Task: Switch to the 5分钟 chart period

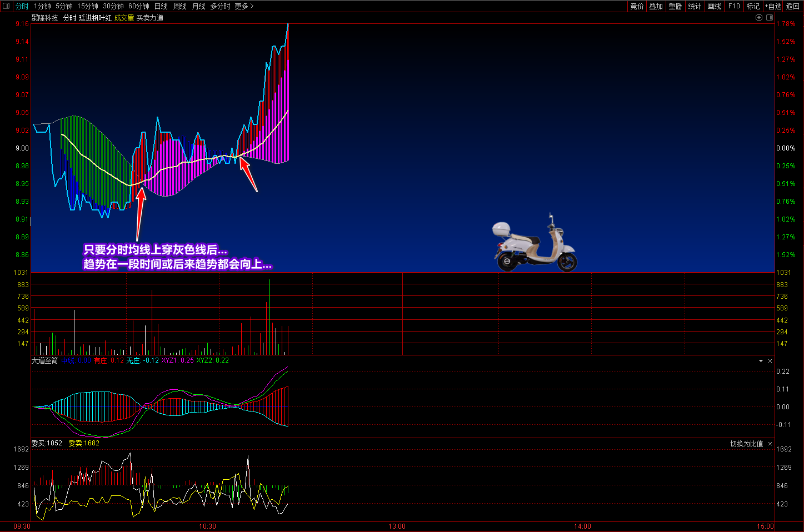Action: (x=64, y=6)
